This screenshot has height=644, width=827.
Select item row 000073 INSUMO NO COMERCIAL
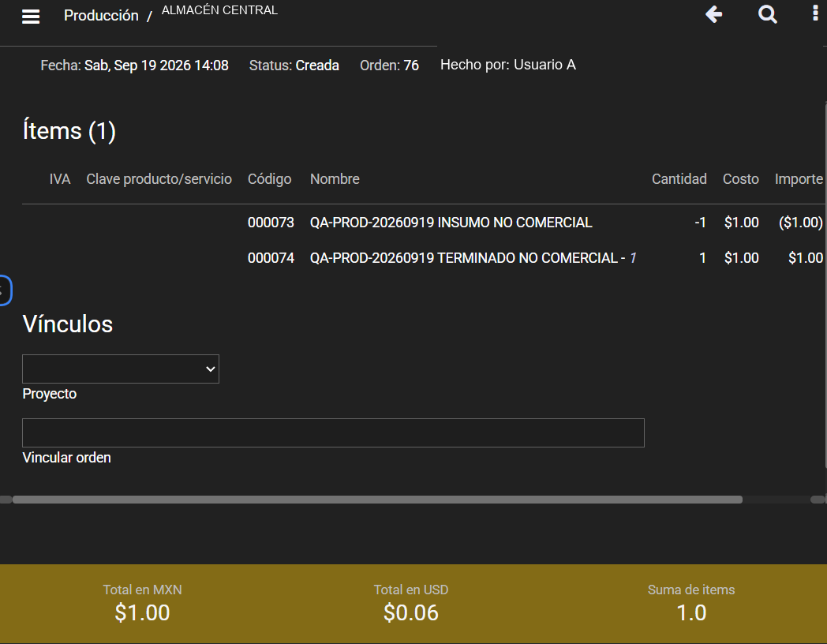coord(422,223)
